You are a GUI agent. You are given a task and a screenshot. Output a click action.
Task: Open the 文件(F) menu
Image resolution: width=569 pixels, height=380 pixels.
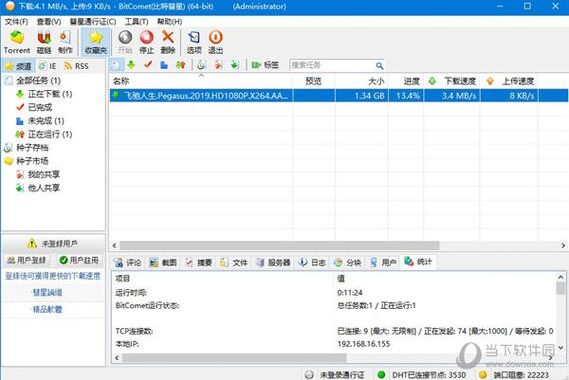(x=16, y=21)
